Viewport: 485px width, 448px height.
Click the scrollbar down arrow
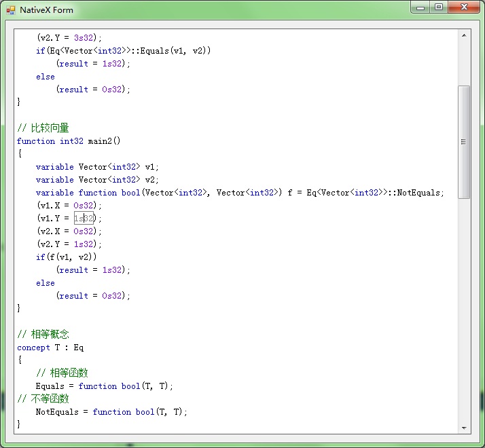464,428
